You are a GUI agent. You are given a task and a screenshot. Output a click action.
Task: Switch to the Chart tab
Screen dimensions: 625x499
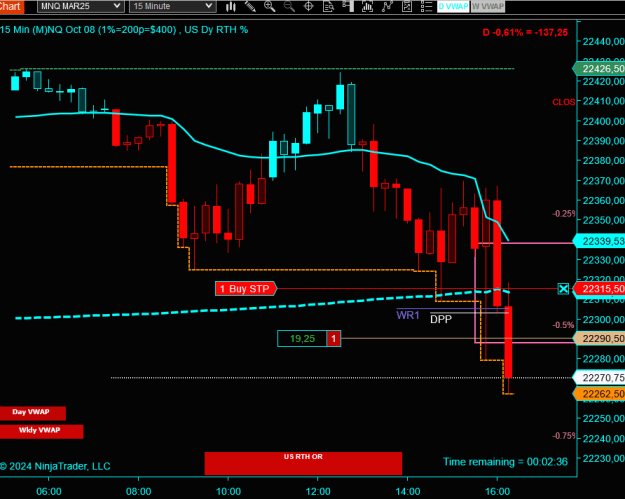tap(12, 6)
